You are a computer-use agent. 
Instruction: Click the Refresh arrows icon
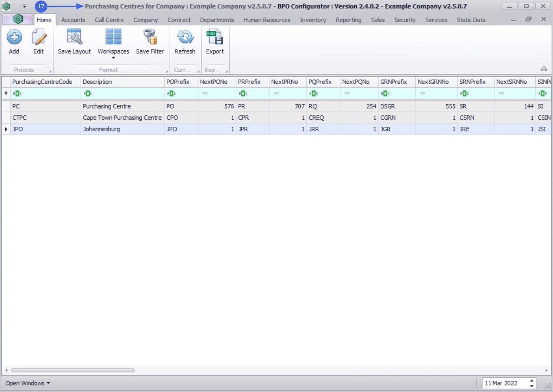(185, 37)
